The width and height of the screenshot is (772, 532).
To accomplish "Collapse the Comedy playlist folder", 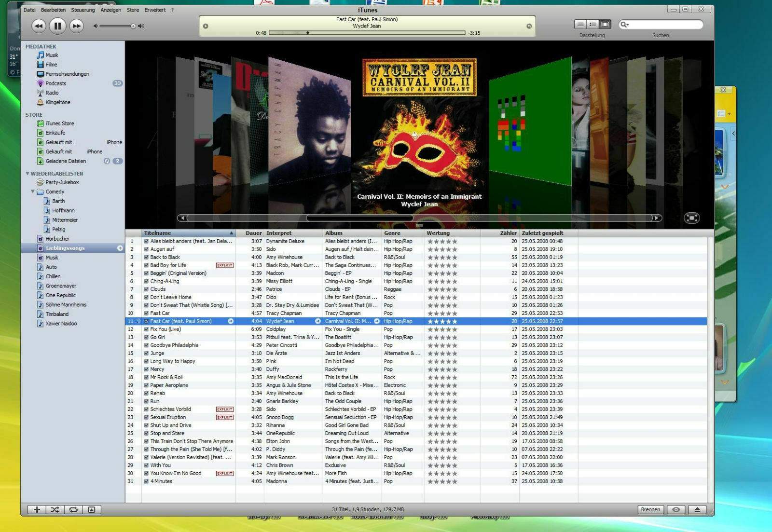I will pos(33,191).
